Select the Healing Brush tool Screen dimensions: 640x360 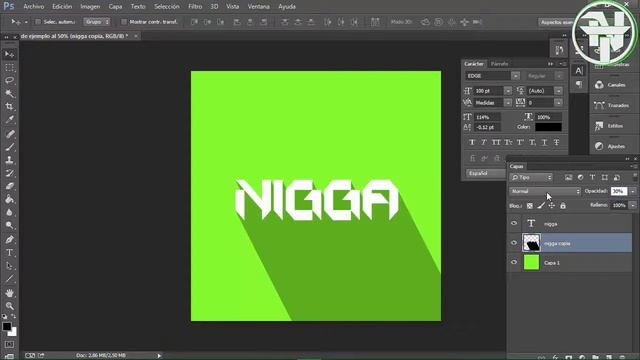9,134
